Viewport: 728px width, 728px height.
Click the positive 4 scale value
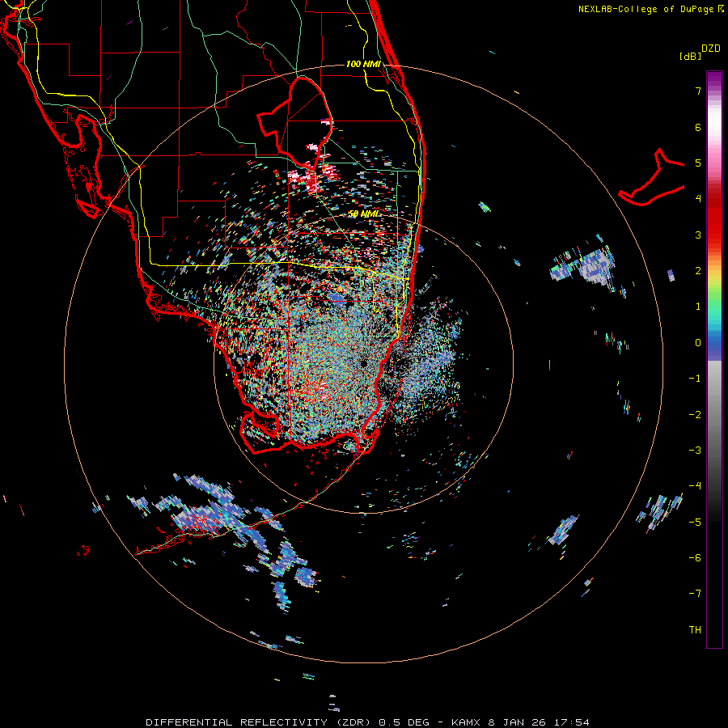(x=698, y=199)
